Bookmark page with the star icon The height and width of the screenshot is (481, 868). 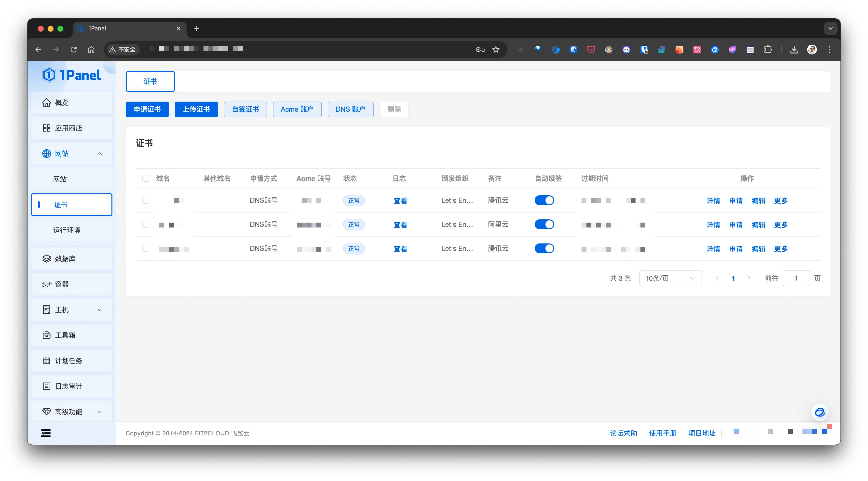[x=496, y=50]
